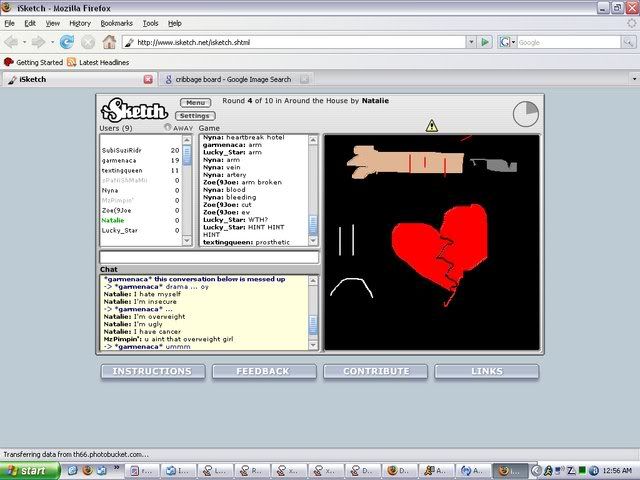640x480 pixels.
Task: Click the Reload page icon
Action: pos(67,42)
